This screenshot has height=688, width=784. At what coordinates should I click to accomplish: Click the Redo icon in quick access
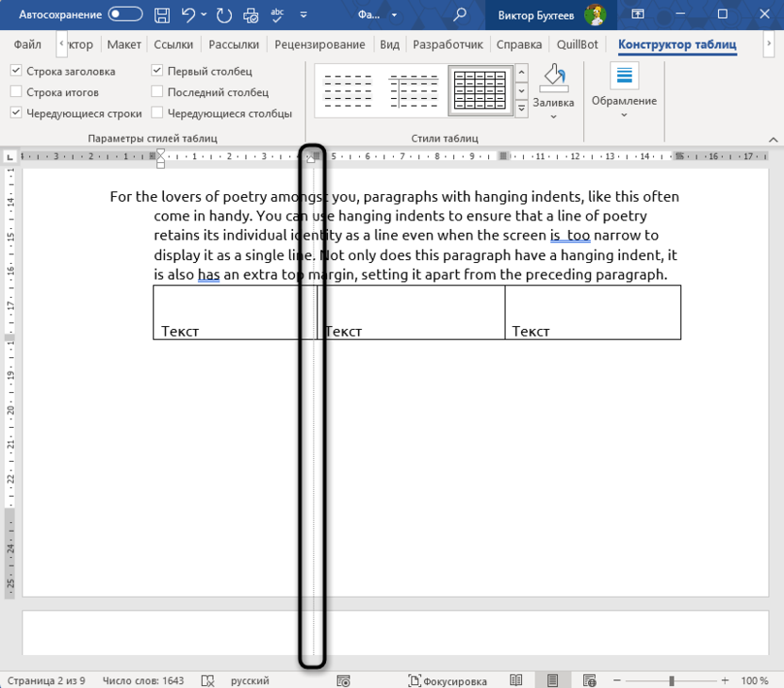(223, 15)
